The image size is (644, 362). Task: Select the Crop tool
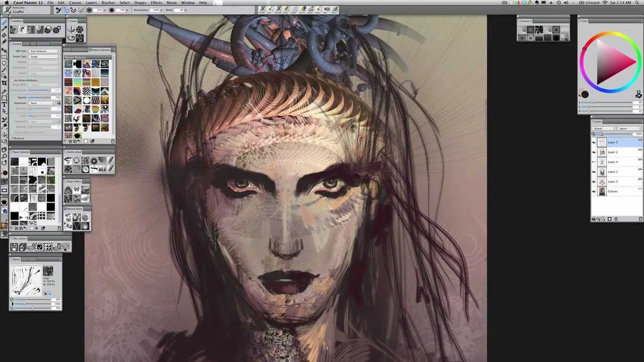(5, 82)
